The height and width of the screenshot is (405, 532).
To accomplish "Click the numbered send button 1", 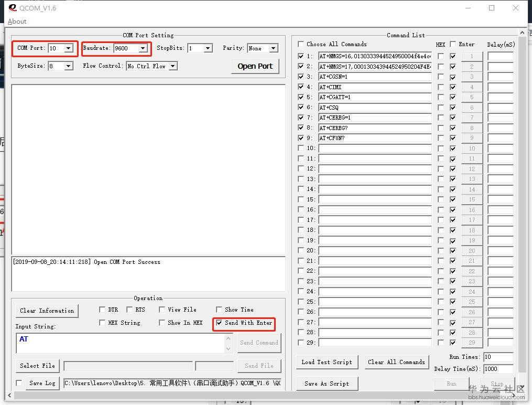I will (x=472, y=56).
